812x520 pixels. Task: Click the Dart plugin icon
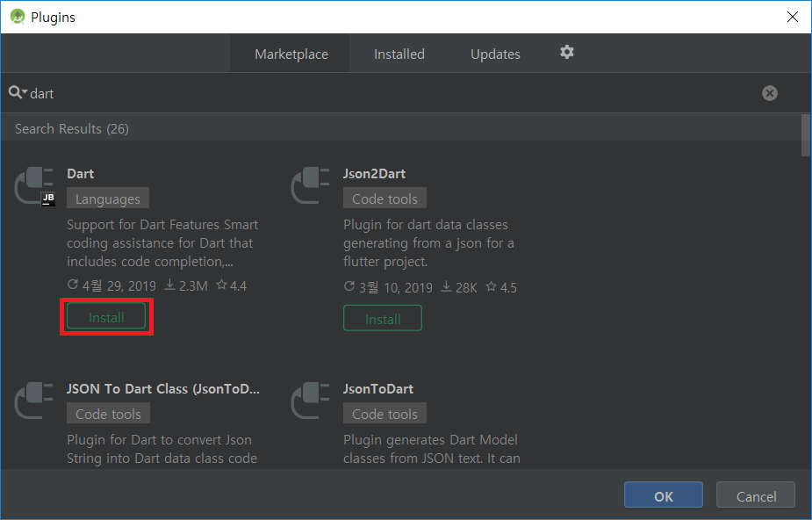[x=34, y=186]
